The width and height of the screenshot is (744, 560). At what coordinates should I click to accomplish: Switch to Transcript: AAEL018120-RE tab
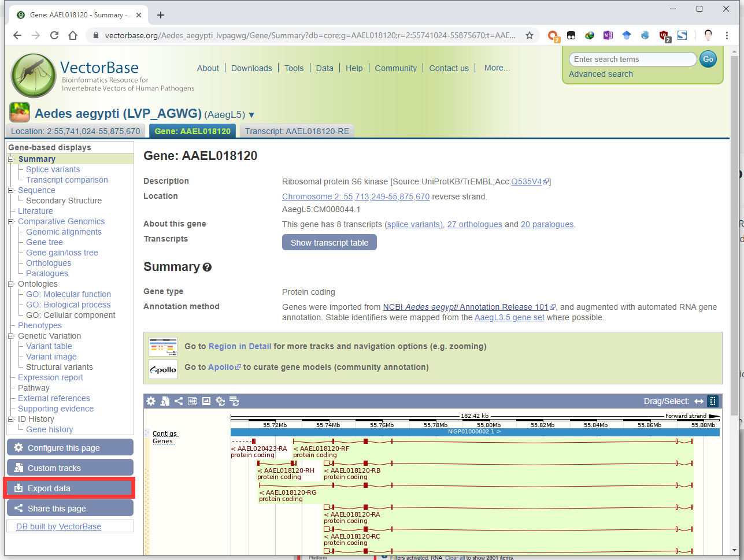[x=297, y=131]
